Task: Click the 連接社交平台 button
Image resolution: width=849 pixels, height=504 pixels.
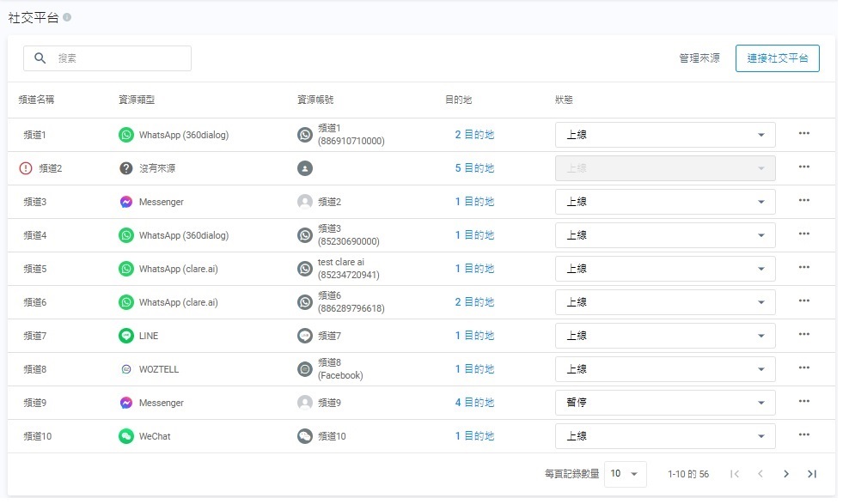Action: pyautogui.click(x=777, y=58)
